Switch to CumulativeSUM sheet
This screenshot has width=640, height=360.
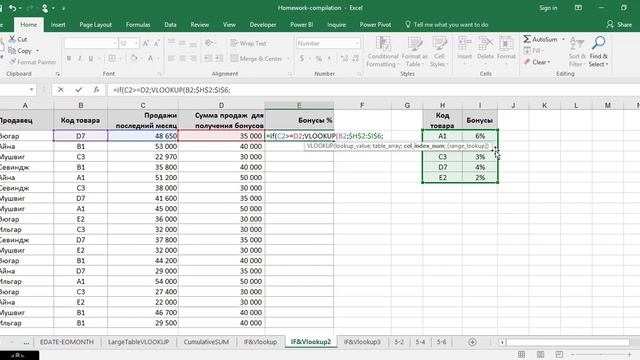(x=206, y=342)
